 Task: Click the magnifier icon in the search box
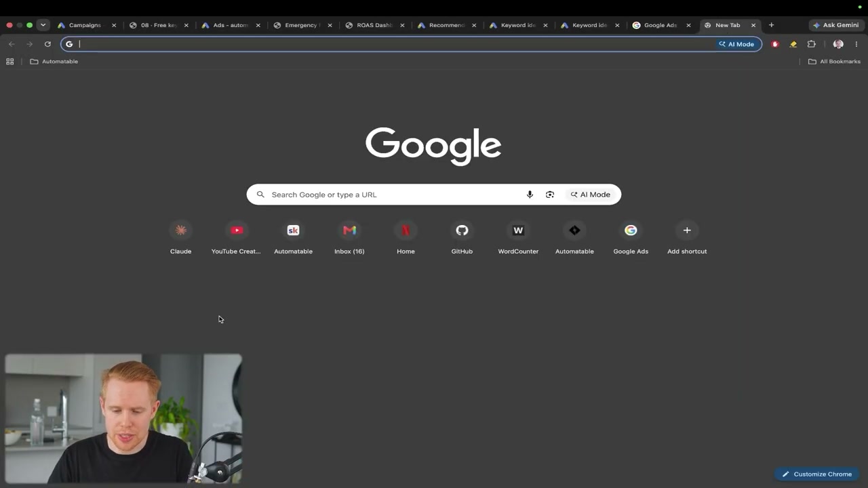[x=260, y=195]
